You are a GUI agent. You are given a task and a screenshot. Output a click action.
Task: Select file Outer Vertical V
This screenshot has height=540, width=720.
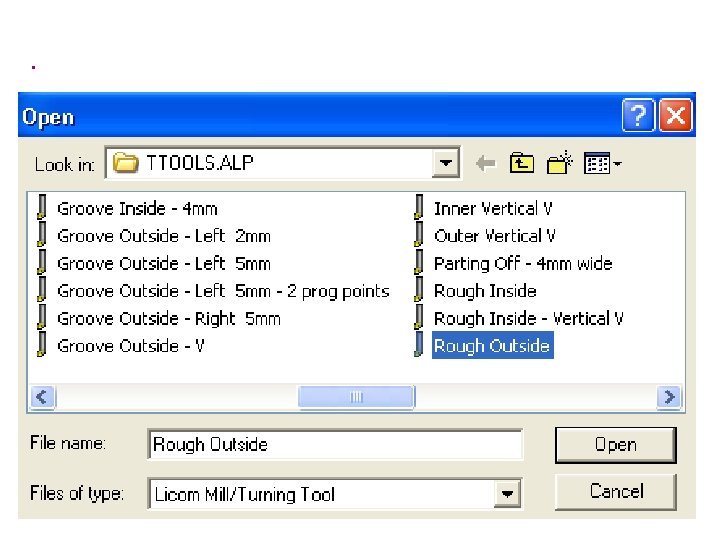[x=495, y=236]
